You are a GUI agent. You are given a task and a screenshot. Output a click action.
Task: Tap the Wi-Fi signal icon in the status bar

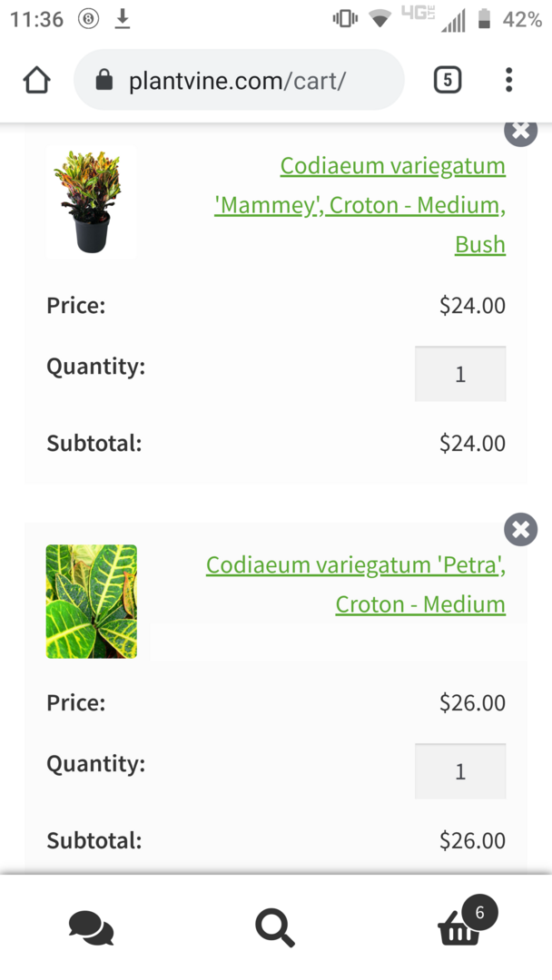tap(380, 19)
